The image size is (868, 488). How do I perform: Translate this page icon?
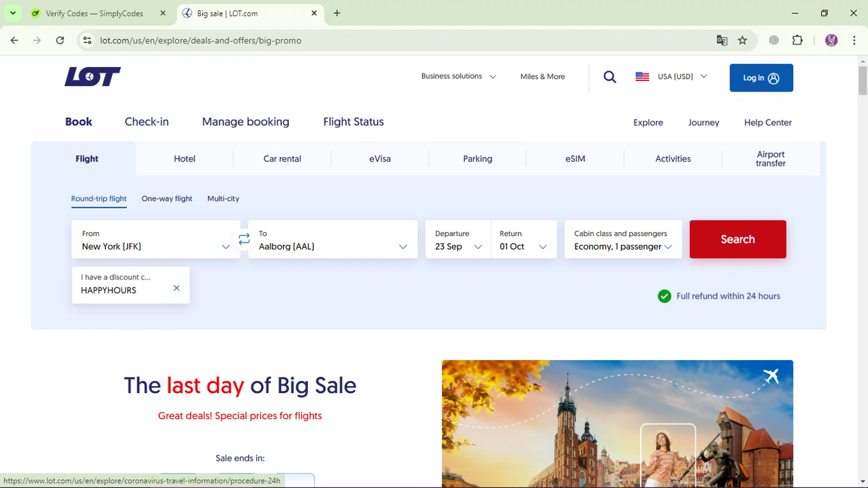[722, 41]
